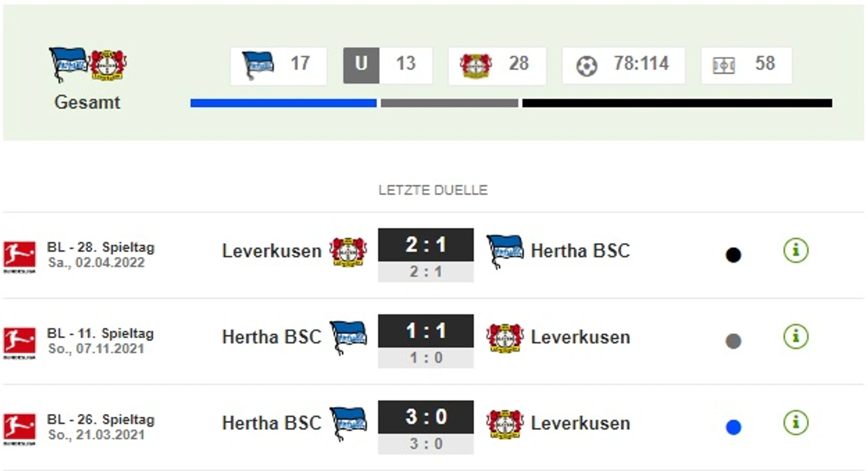Click Bundesliga logo of 28. Spieltag row
Image resolution: width=868 pixels, height=471 pixels.
[19, 256]
